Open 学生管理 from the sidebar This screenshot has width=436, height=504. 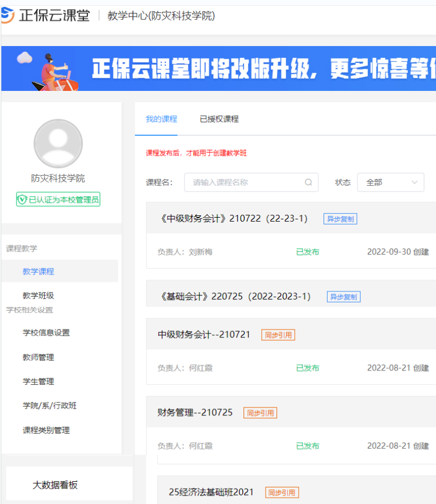click(x=39, y=381)
